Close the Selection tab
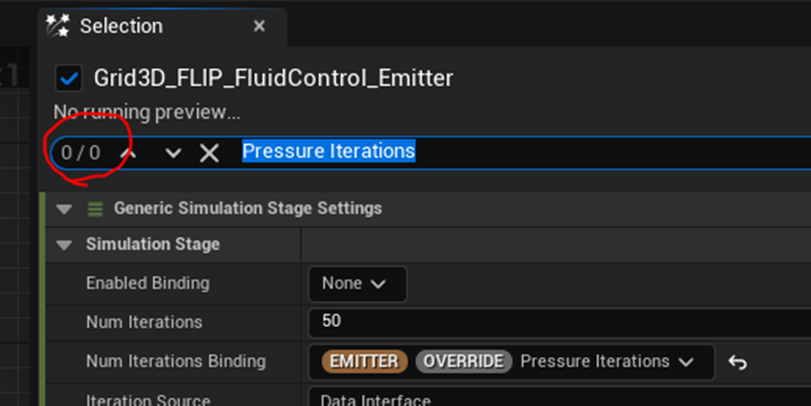811x406 pixels. point(259,26)
